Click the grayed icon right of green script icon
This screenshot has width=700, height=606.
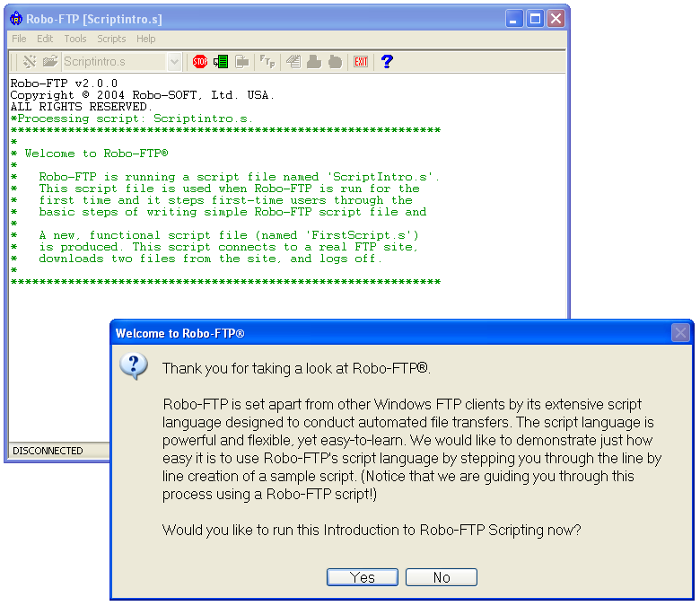pos(242,62)
